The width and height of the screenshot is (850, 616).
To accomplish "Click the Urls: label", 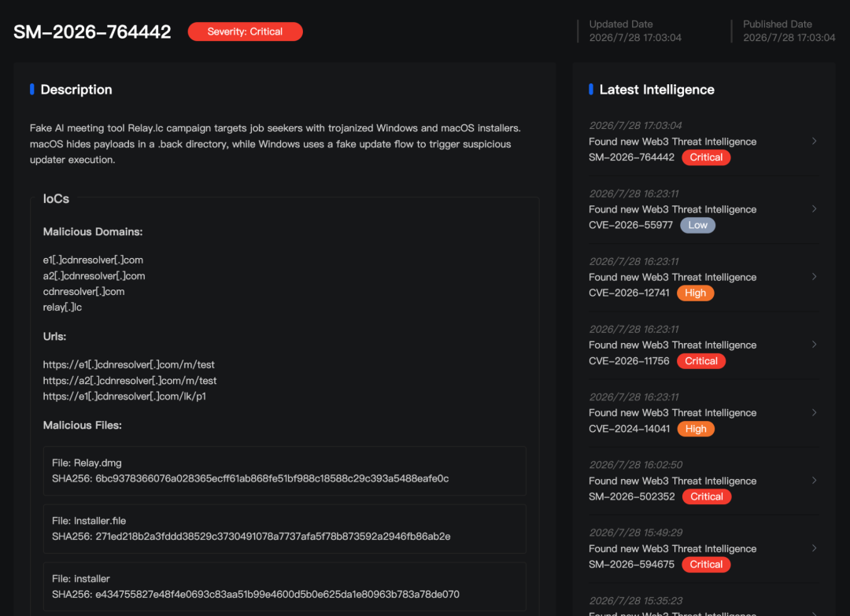I will (x=55, y=337).
